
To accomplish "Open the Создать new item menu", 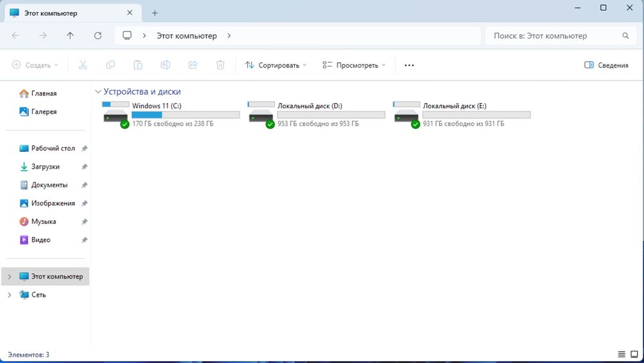I will (35, 65).
